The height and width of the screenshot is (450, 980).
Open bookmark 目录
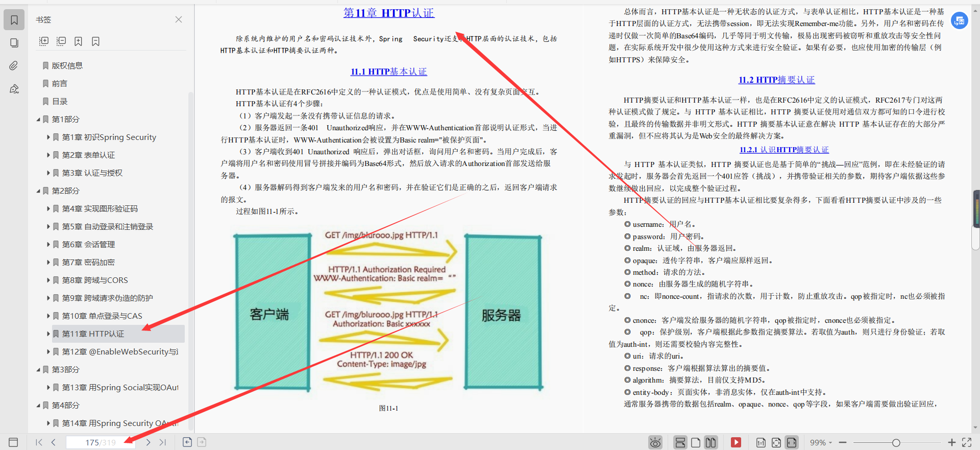pos(59,101)
